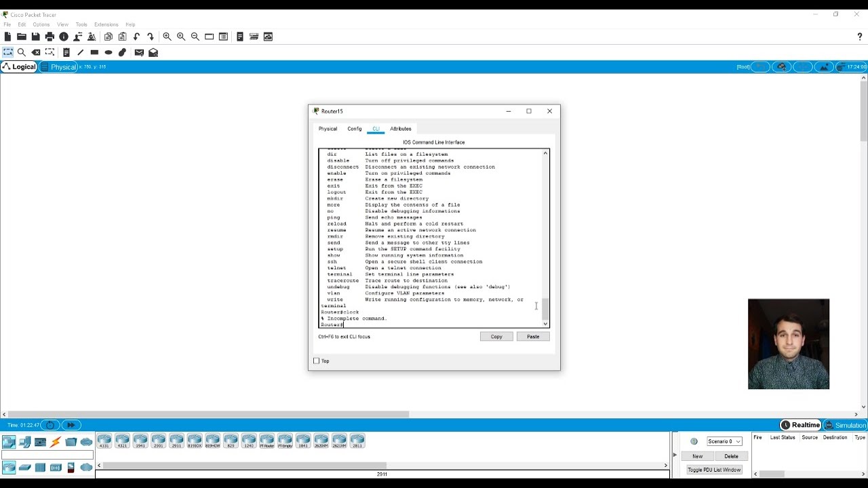Save the network with floppy icon
The image size is (868, 488).
click(x=35, y=37)
